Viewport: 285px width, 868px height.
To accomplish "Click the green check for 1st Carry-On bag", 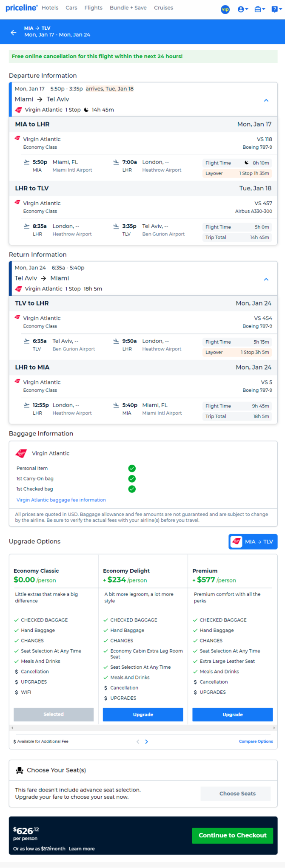I will (x=132, y=478).
